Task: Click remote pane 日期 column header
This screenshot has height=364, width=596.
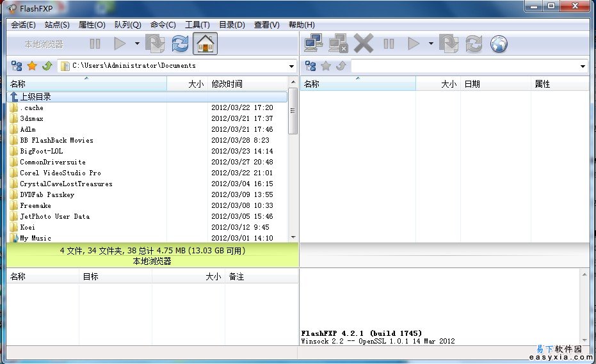Action: [x=495, y=84]
